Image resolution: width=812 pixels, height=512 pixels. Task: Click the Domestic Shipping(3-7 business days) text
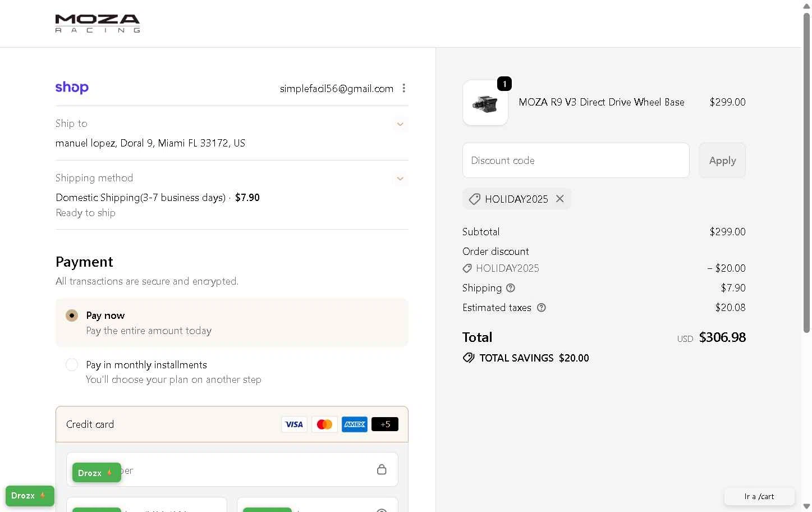coord(141,198)
